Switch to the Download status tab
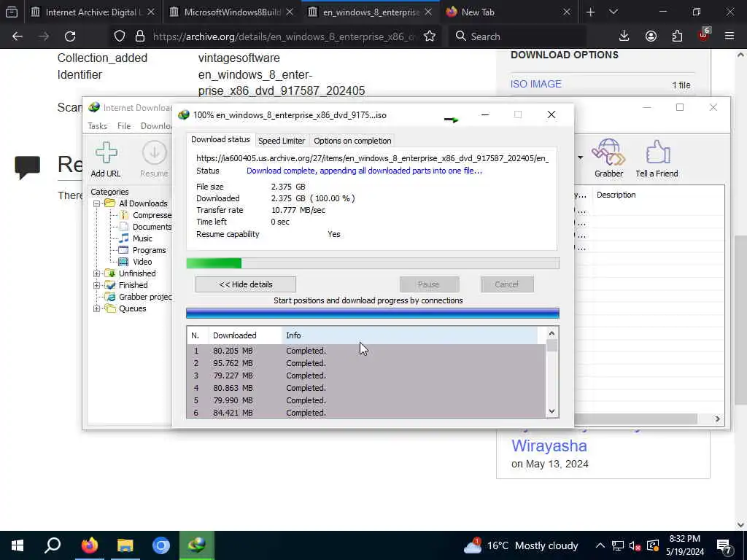747x560 pixels. pos(220,139)
